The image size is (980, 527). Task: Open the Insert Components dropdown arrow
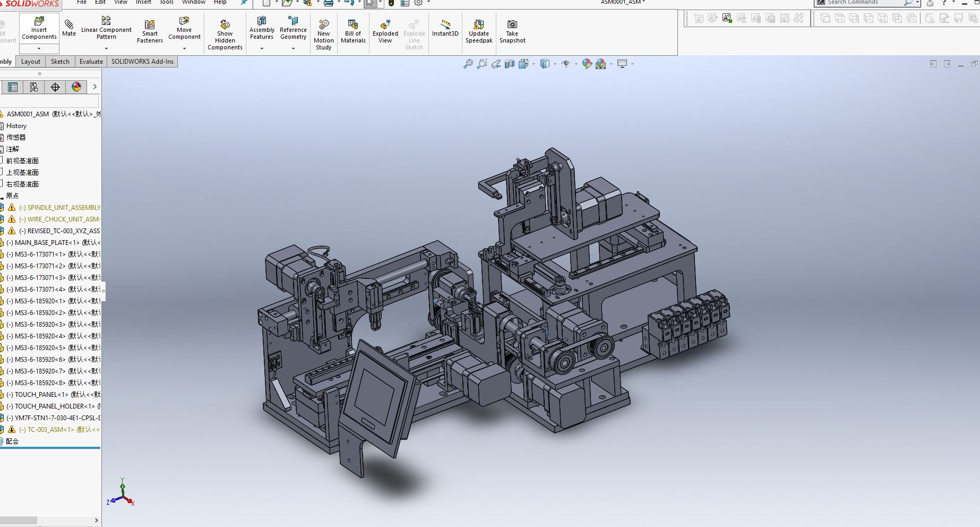tap(39, 48)
